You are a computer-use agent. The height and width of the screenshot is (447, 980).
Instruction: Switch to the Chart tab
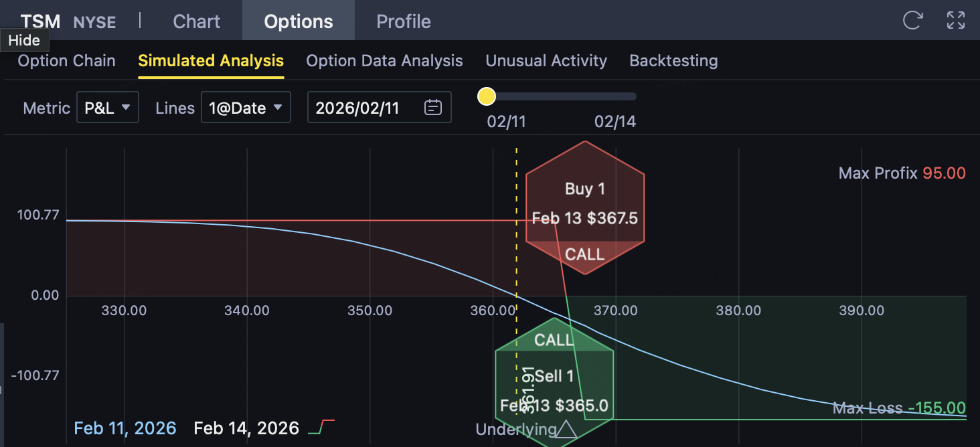[x=196, y=21]
